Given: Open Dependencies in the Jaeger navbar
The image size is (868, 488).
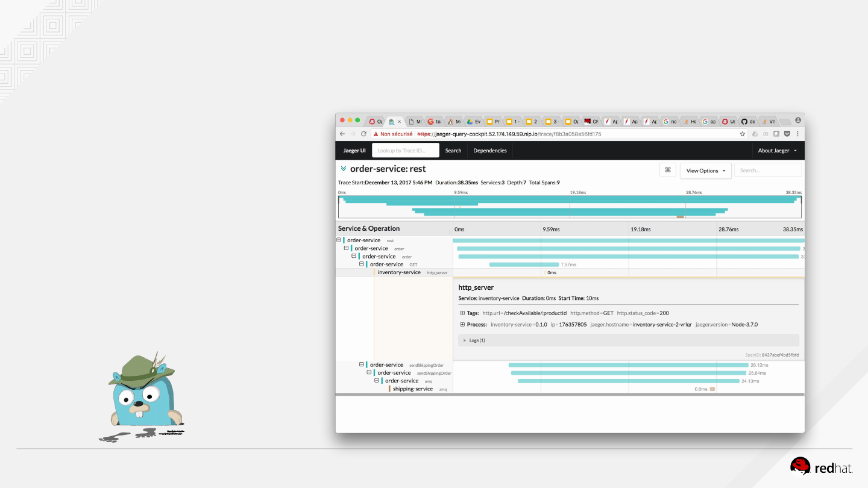Looking at the screenshot, I should pyautogui.click(x=490, y=151).
